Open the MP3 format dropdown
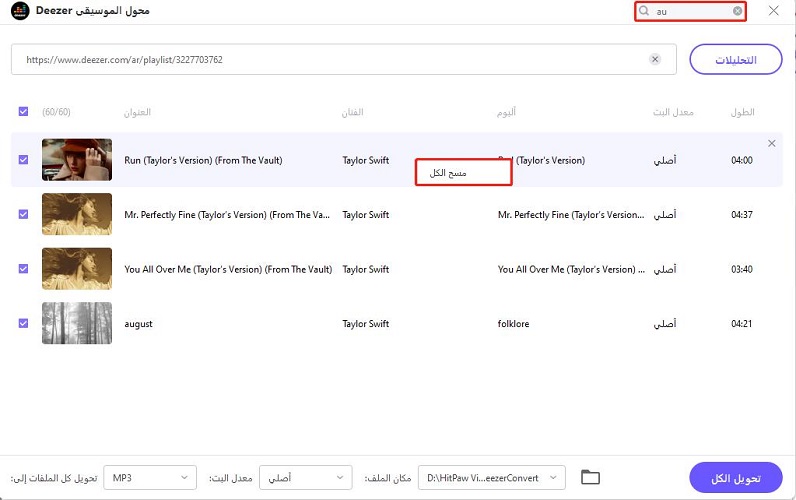 (x=150, y=478)
